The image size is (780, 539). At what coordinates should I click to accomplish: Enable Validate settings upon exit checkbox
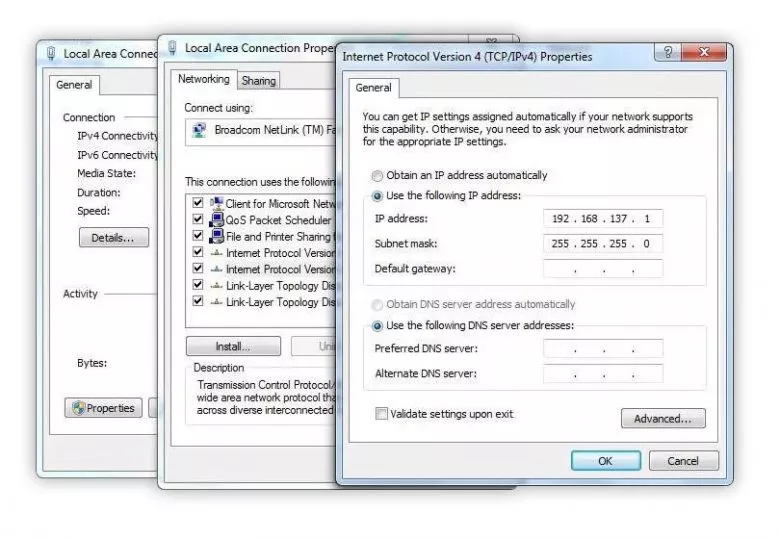point(381,414)
